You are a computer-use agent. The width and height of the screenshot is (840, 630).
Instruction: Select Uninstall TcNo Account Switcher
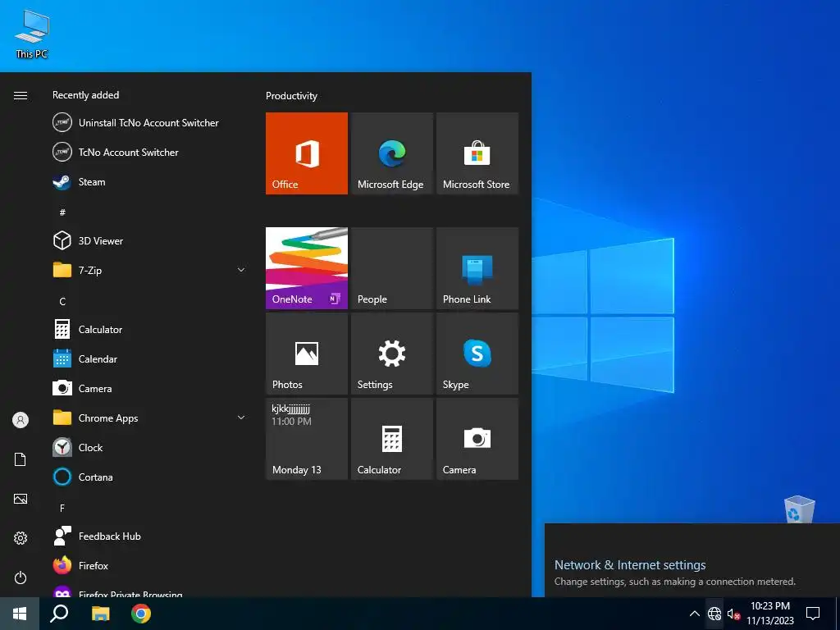coord(150,123)
